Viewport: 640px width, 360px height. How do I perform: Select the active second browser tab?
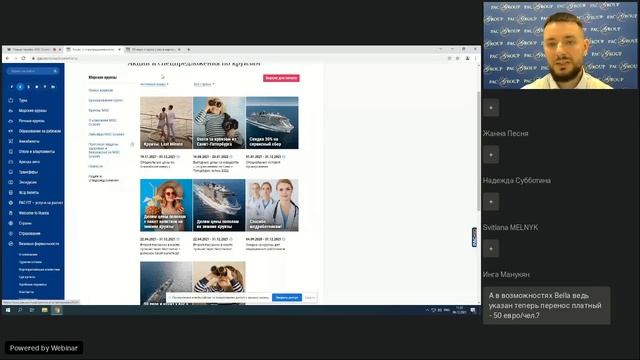(x=93, y=49)
